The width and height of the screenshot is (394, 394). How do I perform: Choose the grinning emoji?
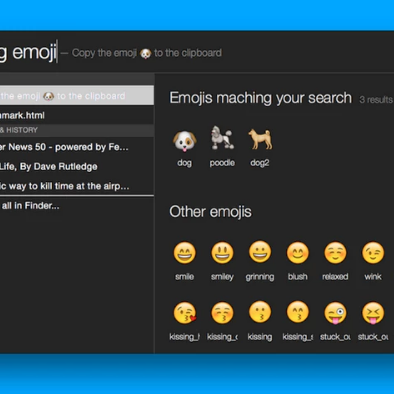tap(260, 252)
